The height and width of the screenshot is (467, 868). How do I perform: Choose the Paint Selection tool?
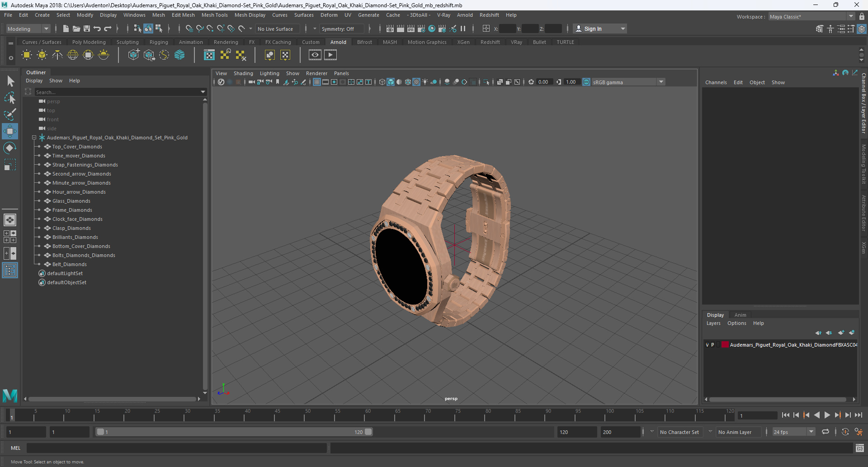click(10, 114)
